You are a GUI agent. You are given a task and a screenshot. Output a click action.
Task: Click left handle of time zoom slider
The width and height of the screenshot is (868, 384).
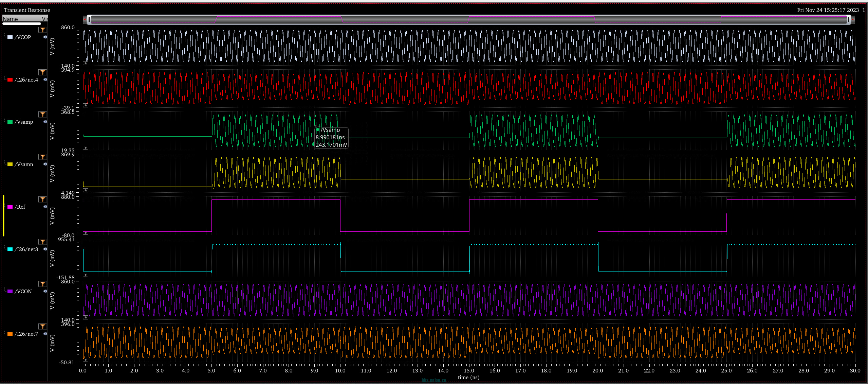[x=89, y=20]
